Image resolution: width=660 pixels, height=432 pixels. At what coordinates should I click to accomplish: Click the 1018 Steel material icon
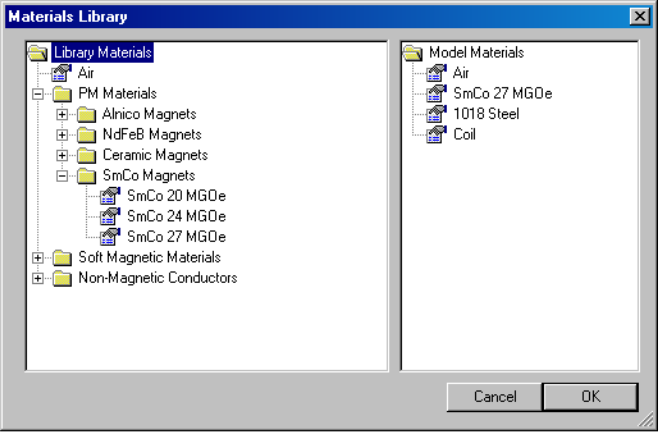point(437,114)
